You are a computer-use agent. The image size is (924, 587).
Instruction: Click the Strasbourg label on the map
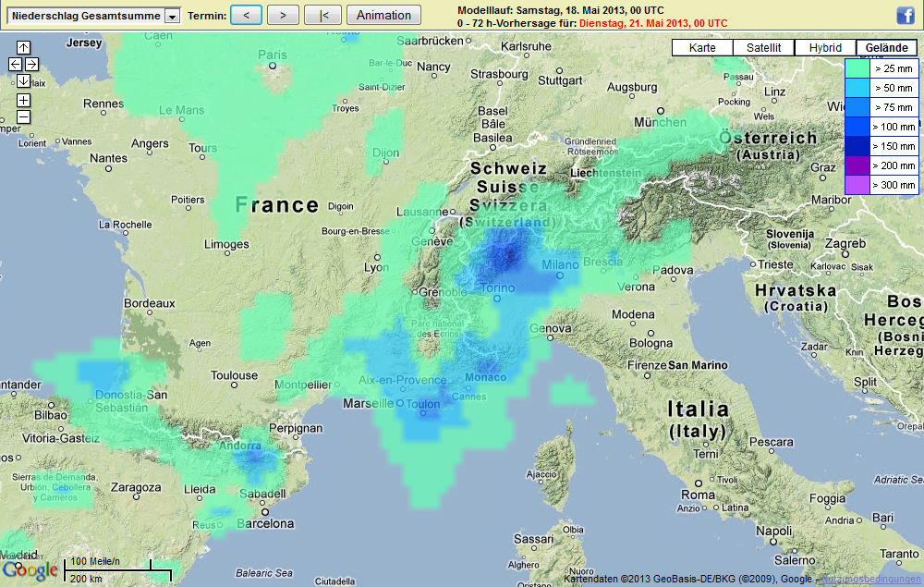[x=499, y=74]
